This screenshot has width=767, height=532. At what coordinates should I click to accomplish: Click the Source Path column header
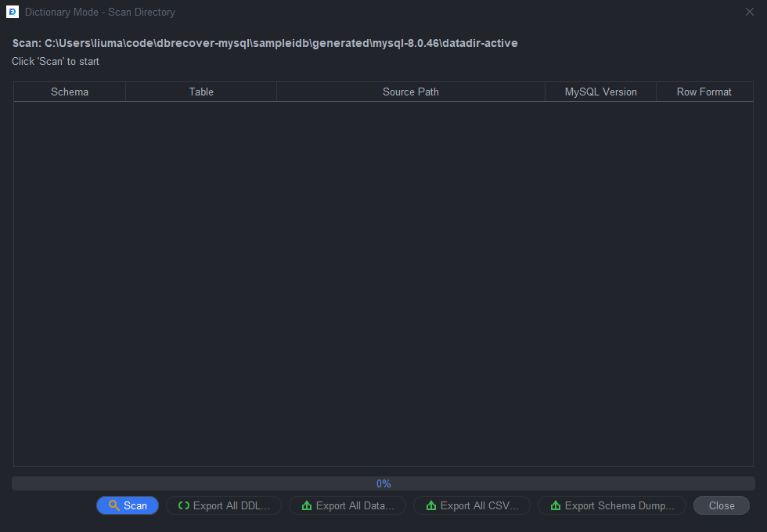tap(411, 92)
